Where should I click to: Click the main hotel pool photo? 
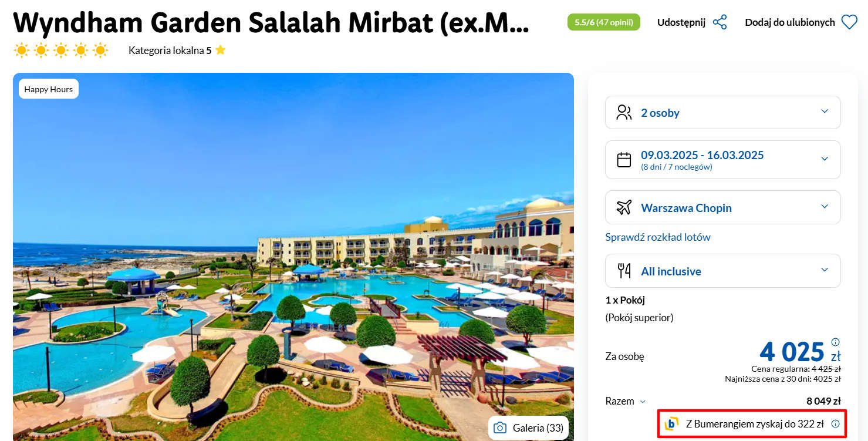293,257
